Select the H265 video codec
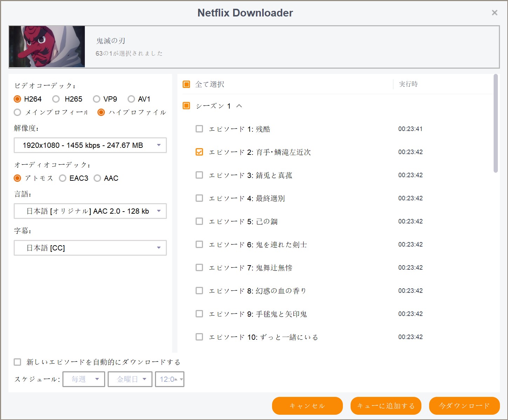508x420 pixels. (56, 99)
